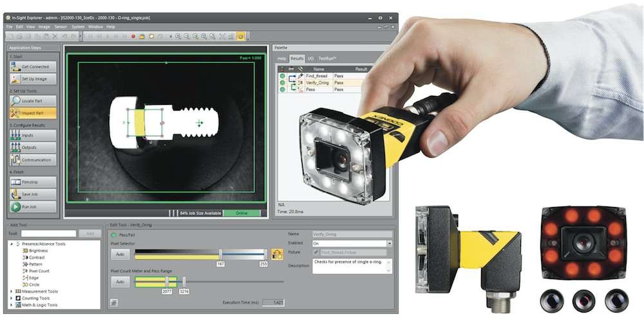Image resolution: width=644 pixels, height=317 pixels.
Task: Switch to the I/O palette tab
Action: (x=311, y=59)
